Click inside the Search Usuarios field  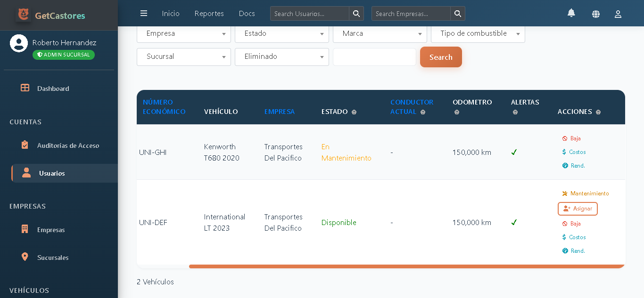tap(309, 13)
